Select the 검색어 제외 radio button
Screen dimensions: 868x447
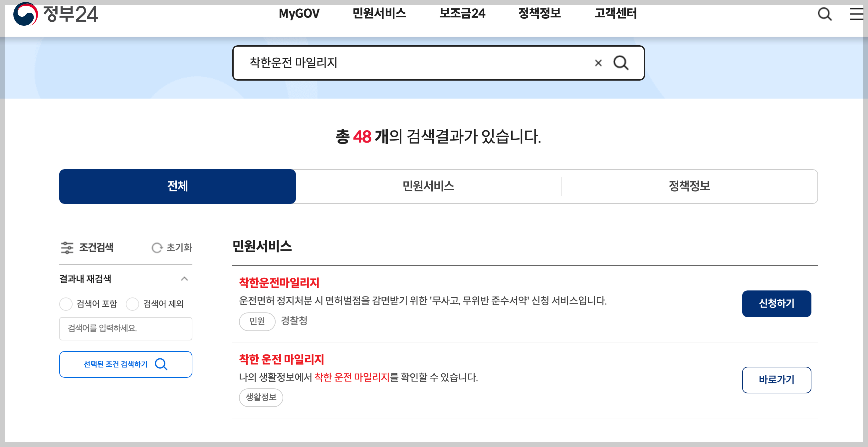tap(132, 304)
